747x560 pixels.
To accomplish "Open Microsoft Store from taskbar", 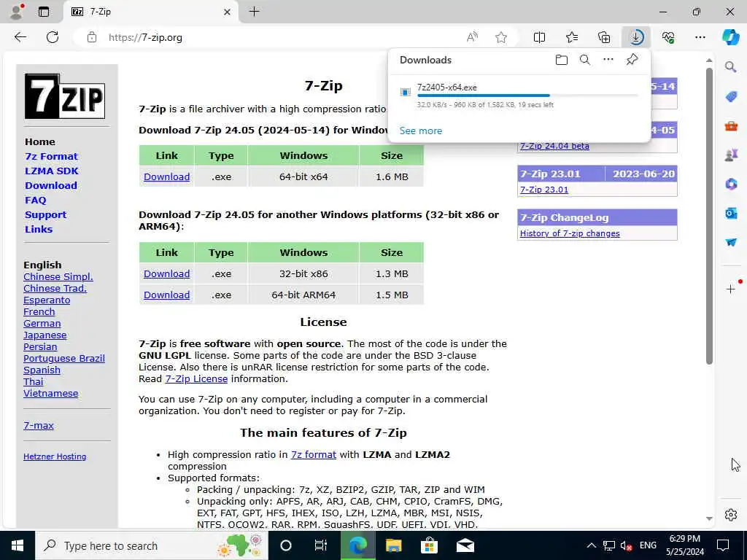I will (x=429, y=545).
